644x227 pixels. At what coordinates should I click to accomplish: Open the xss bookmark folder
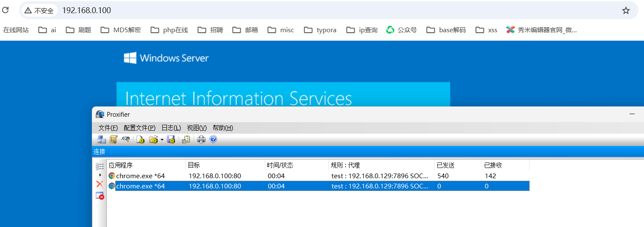click(x=486, y=30)
